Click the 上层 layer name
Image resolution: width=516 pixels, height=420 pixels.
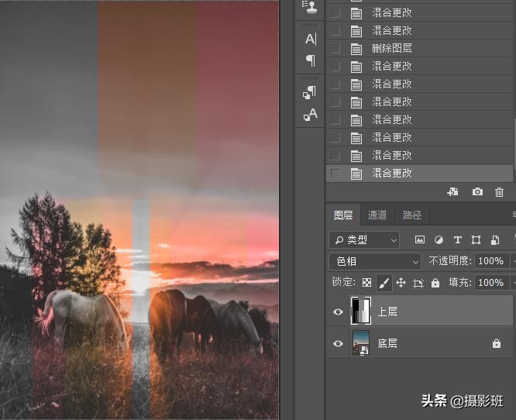click(x=387, y=312)
